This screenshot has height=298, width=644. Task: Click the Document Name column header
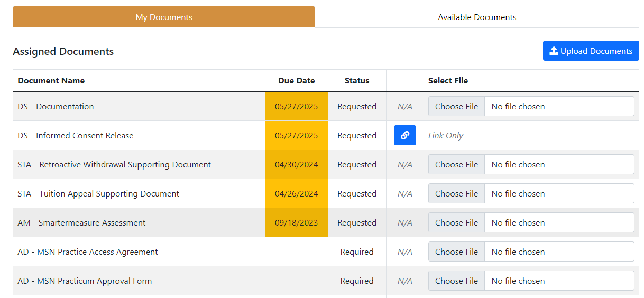(x=51, y=81)
